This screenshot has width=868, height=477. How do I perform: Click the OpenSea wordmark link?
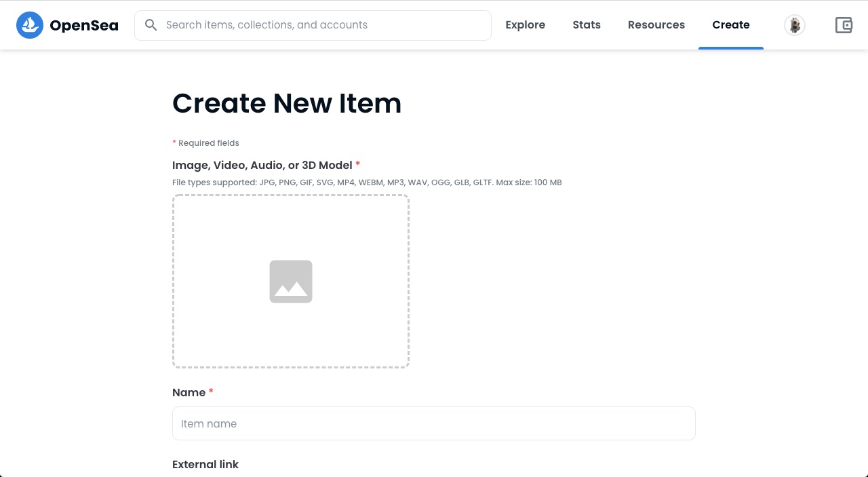point(84,26)
